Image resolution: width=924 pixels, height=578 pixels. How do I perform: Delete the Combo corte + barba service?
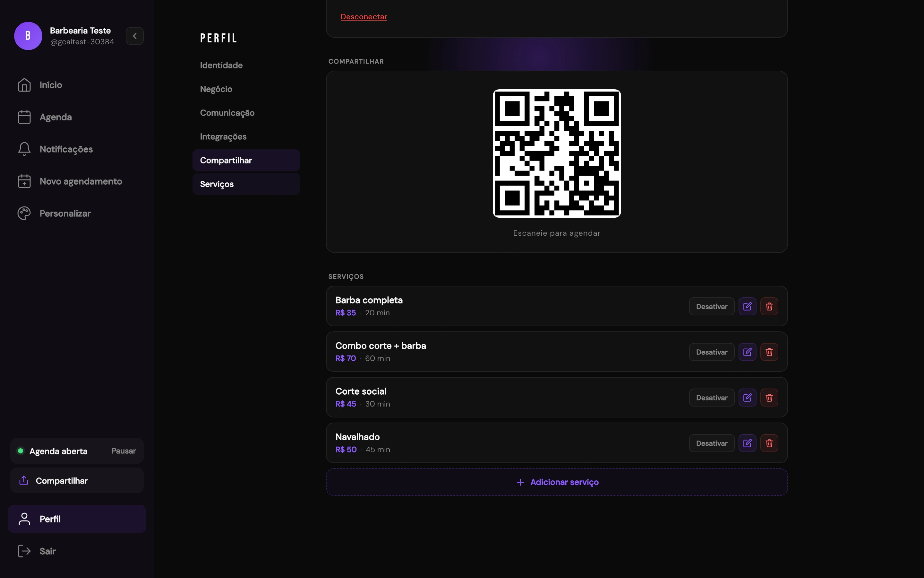(x=769, y=352)
